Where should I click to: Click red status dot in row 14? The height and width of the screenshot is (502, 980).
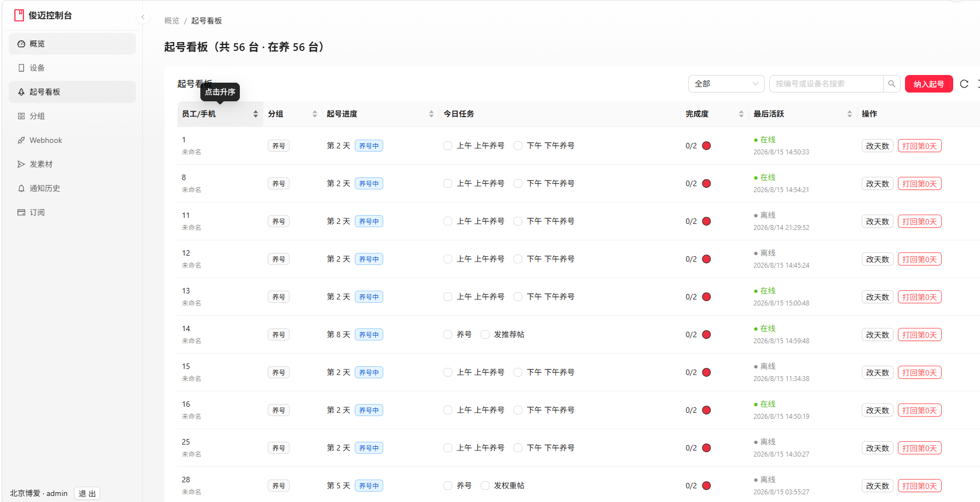706,334
